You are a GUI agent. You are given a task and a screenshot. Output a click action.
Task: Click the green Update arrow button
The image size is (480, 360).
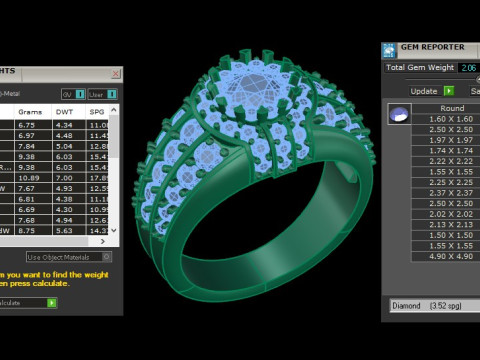[449, 91]
